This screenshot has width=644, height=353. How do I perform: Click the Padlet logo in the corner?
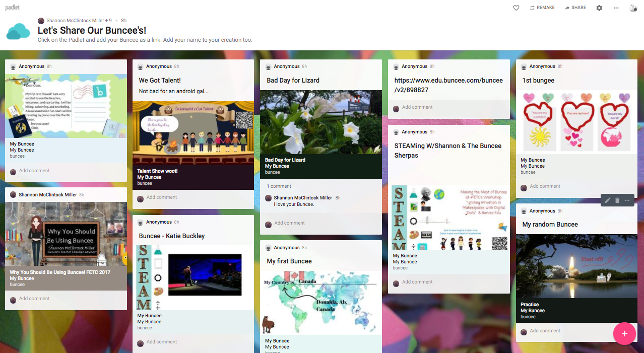click(12, 8)
